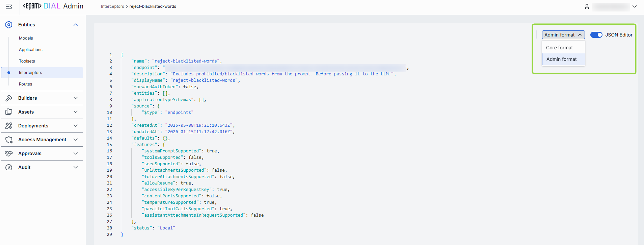Click the Builders tools icon
The image size is (644, 245).
[9, 98]
